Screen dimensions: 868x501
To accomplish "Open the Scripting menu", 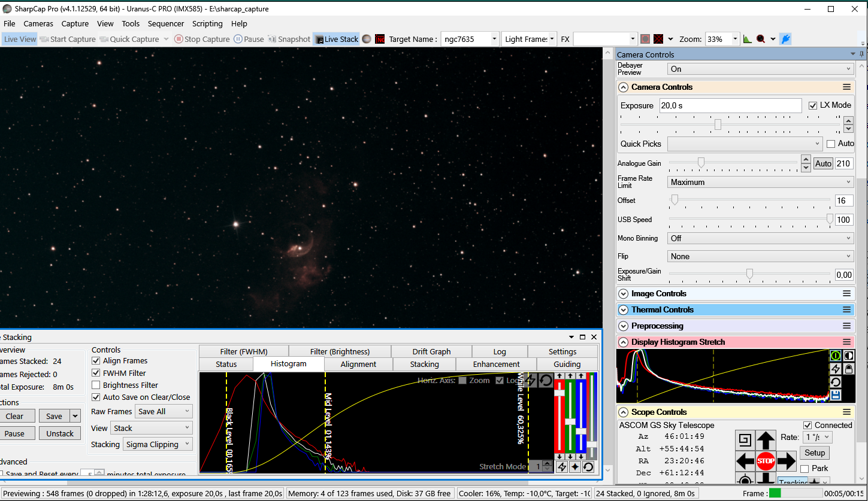I will click(207, 23).
